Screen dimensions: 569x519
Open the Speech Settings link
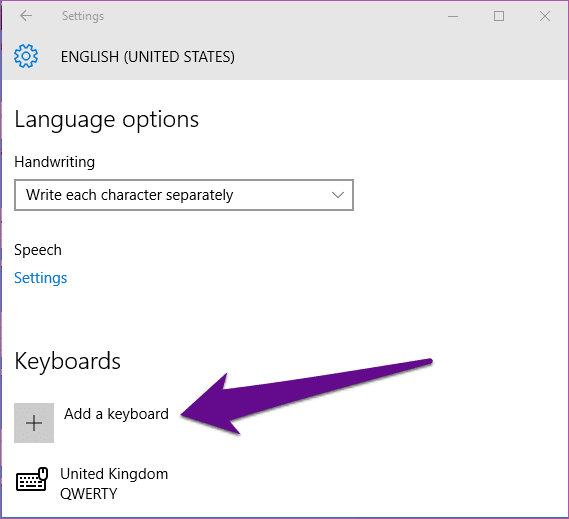click(41, 278)
